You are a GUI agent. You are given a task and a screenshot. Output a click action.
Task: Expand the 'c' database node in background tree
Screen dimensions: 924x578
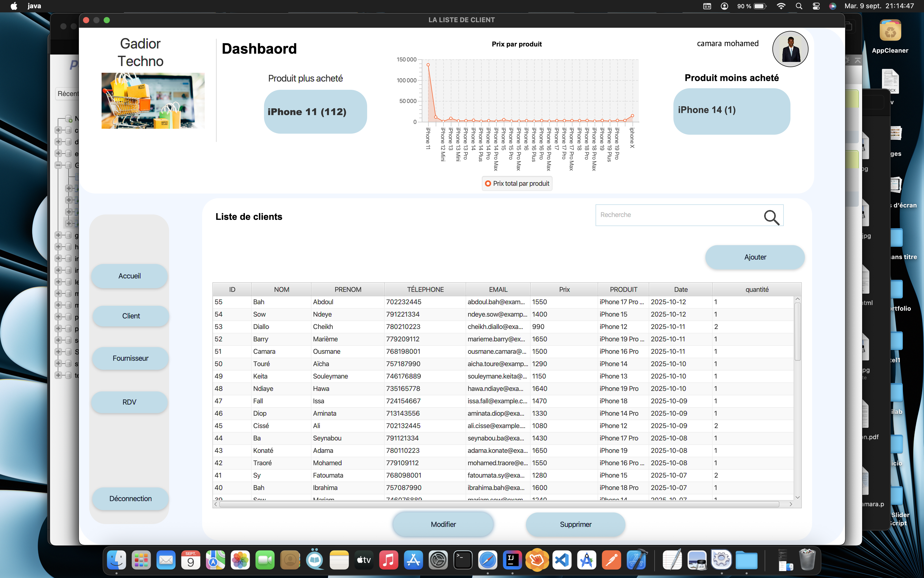[58, 130]
